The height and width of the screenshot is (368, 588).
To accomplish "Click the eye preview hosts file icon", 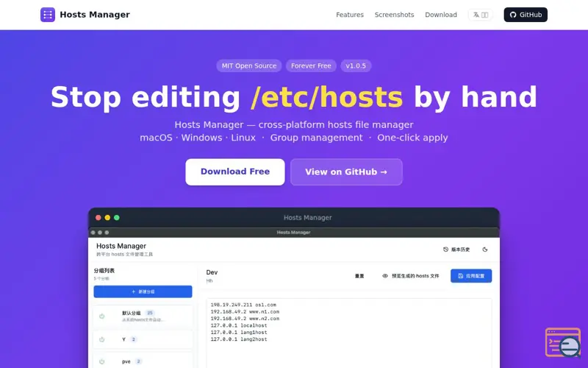I will [384, 276].
